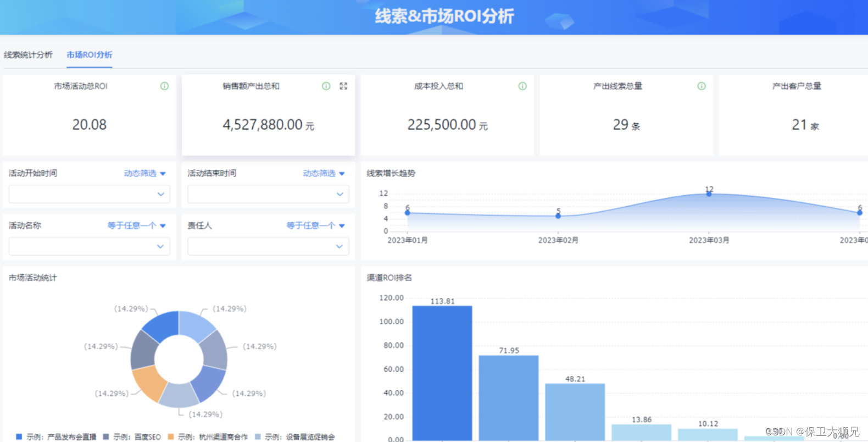This screenshot has width=868, height=442.
Task: Toggle legend 示例：杭州渠道商合作
Action: (208, 437)
